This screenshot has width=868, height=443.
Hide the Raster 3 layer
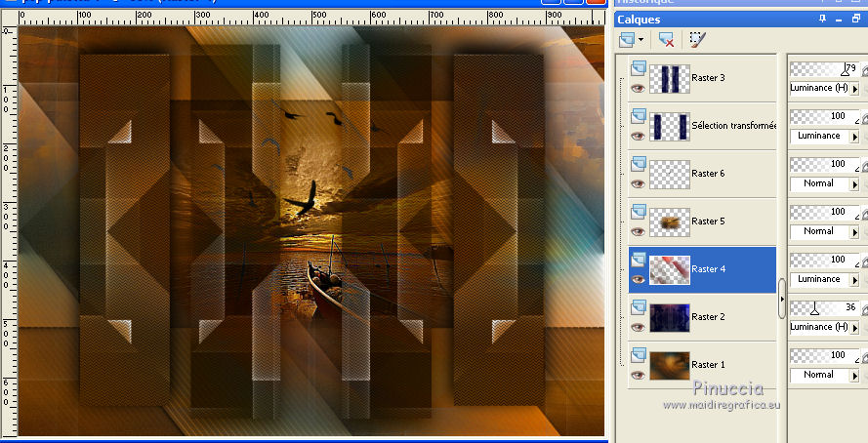[x=639, y=89]
